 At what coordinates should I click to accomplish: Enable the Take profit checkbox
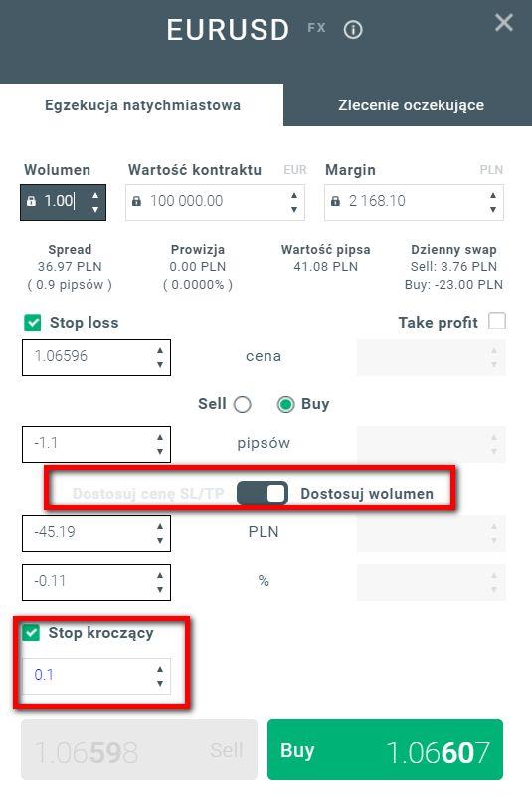[x=497, y=321]
